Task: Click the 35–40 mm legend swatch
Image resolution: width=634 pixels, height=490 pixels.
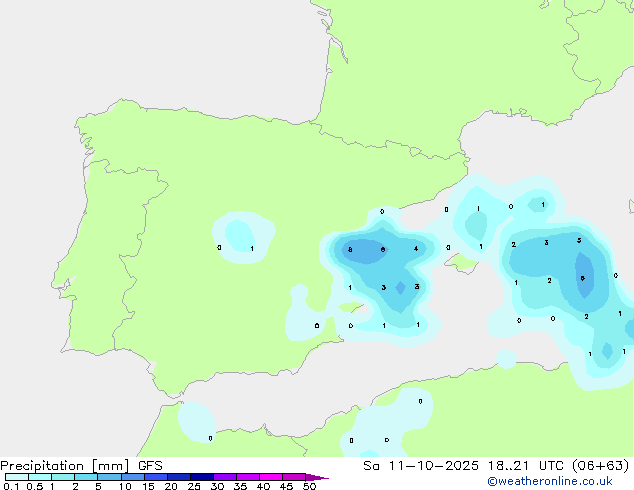Action: [x=248, y=477]
